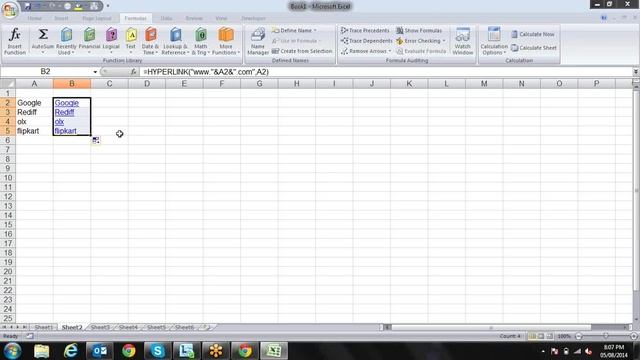Click Create from Selection

[302, 51]
